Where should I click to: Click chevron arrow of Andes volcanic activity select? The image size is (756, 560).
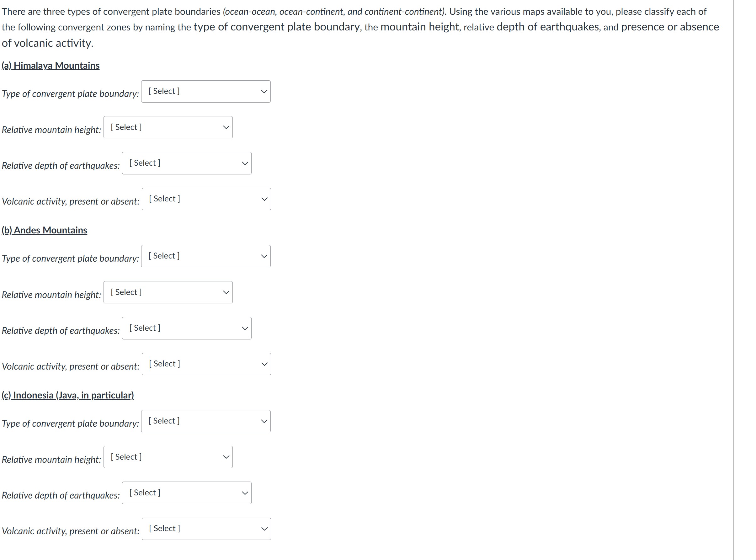[x=264, y=365]
